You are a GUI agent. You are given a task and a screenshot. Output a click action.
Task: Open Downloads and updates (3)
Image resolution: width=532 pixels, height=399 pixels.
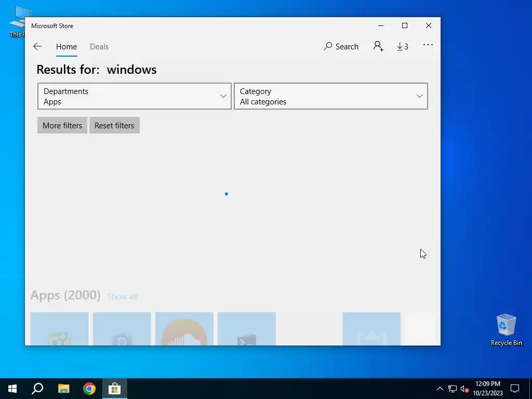click(403, 46)
